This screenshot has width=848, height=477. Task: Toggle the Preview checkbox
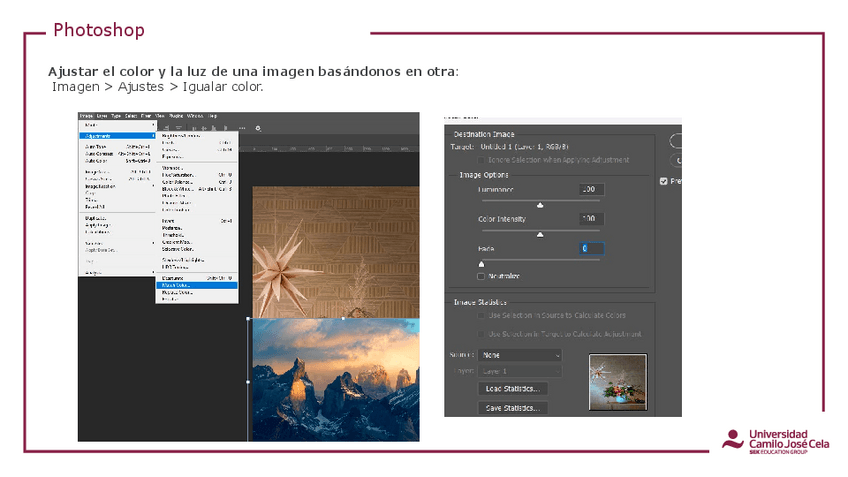point(664,181)
